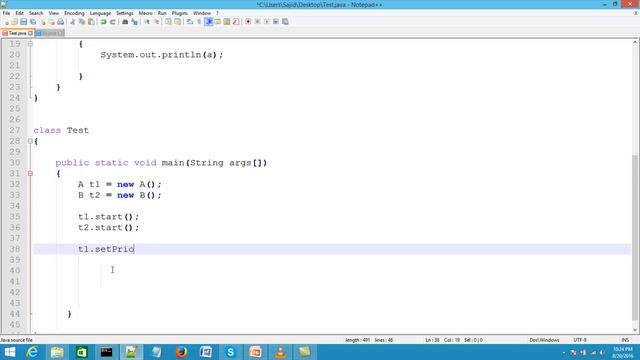The width and height of the screenshot is (640, 360).
Task: Switch to the Test.java tab
Action: pyautogui.click(x=17, y=33)
